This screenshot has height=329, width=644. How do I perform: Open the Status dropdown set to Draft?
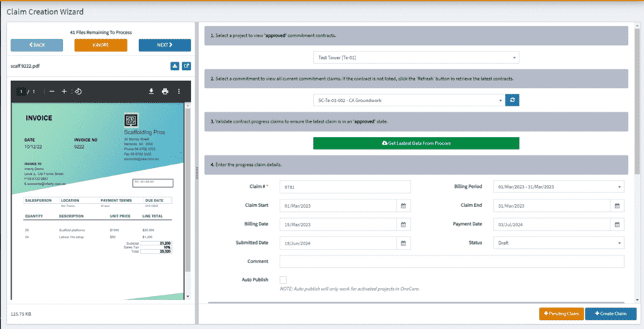(558, 243)
